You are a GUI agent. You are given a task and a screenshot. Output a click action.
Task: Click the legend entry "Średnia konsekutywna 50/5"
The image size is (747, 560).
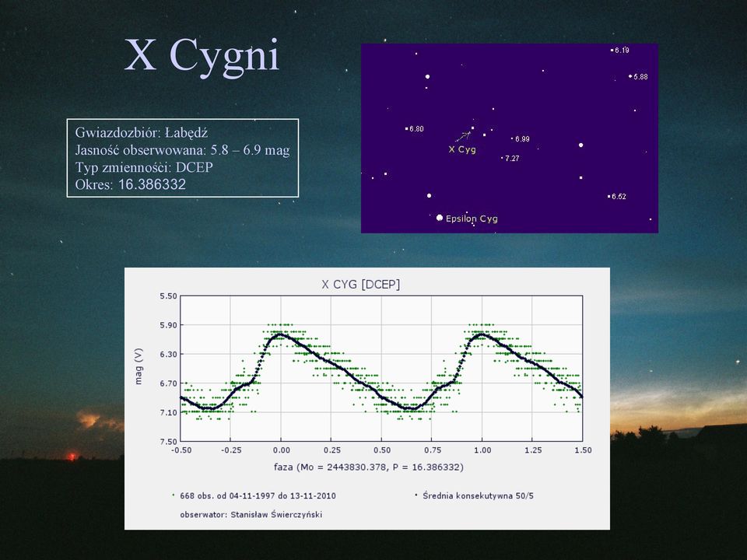[478, 495]
